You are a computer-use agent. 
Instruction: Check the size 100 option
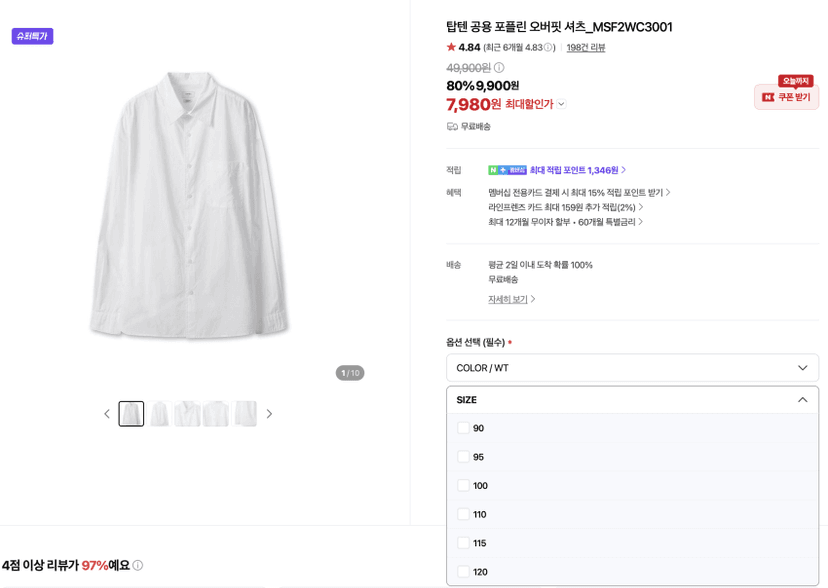463,486
